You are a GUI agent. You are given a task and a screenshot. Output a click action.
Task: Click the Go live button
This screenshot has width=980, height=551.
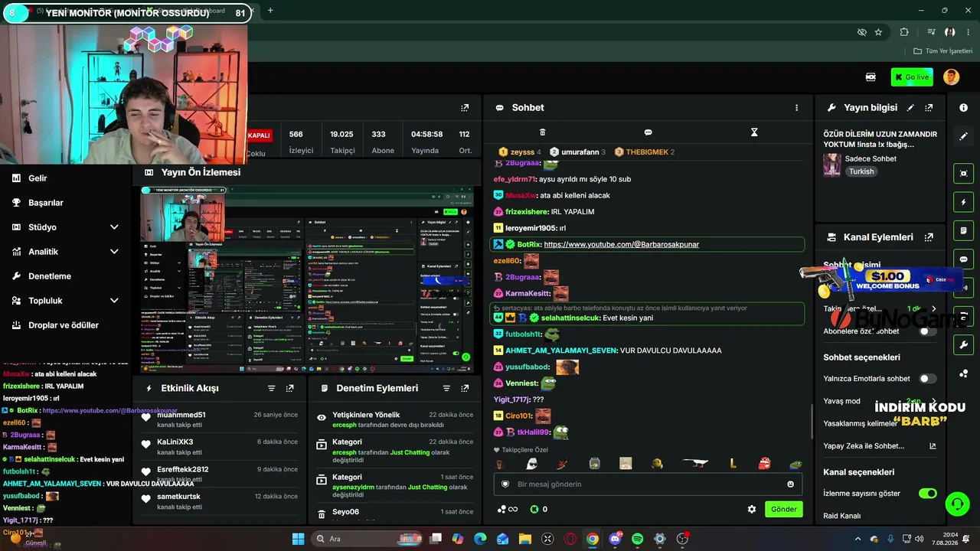tap(912, 77)
